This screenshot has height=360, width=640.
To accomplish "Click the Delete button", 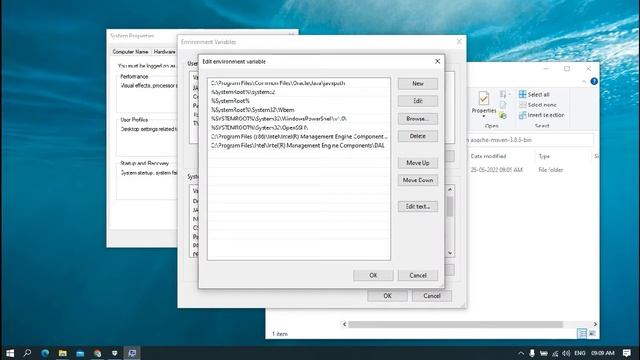I will coord(418,136).
